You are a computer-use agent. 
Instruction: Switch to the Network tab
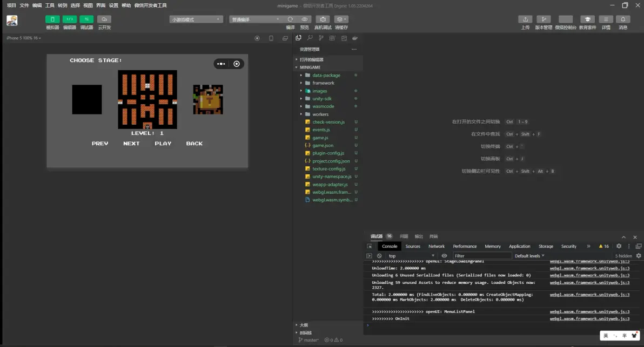(437, 246)
